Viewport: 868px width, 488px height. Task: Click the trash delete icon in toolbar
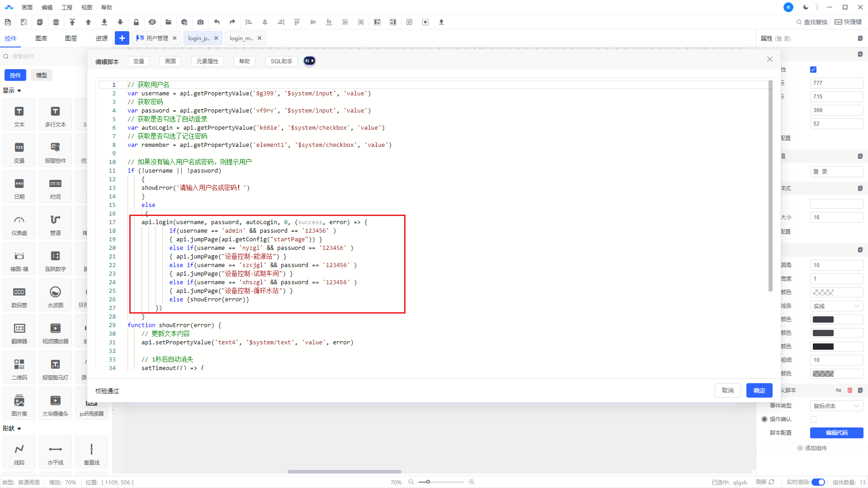56,22
